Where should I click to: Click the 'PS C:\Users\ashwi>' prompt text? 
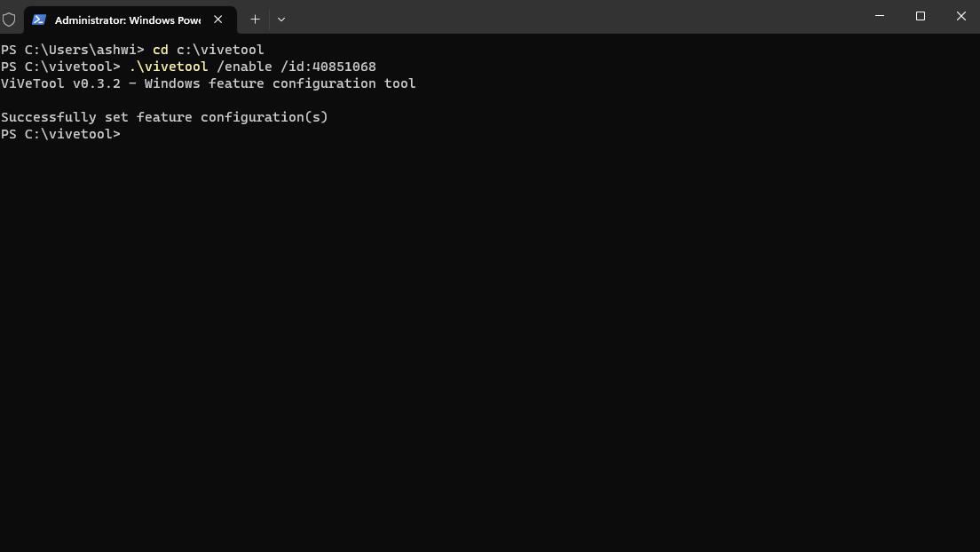pos(72,50)
